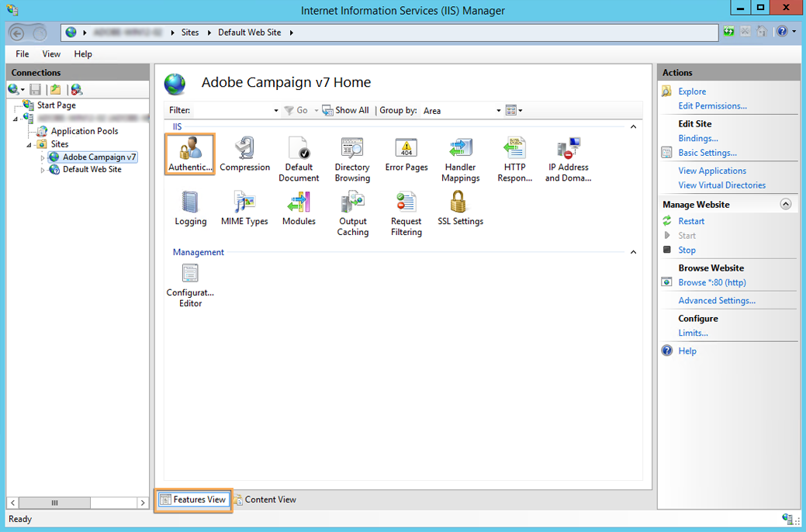Open the Group by Area dropdown
The width and height of the screenshot is (806, 532).
point(498,111)
